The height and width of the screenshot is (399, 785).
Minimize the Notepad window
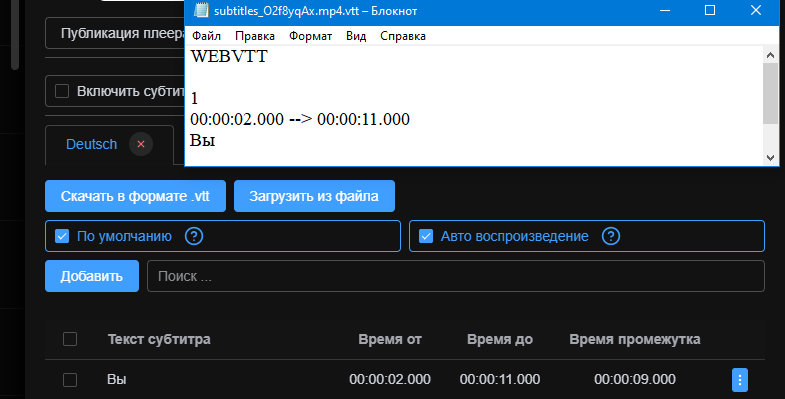click(665, 11)
